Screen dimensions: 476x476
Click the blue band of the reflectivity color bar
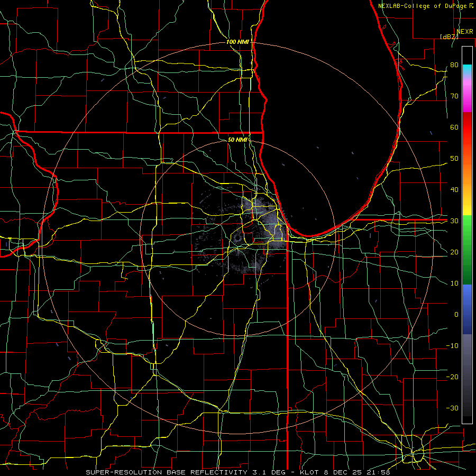tap(467, 309)
